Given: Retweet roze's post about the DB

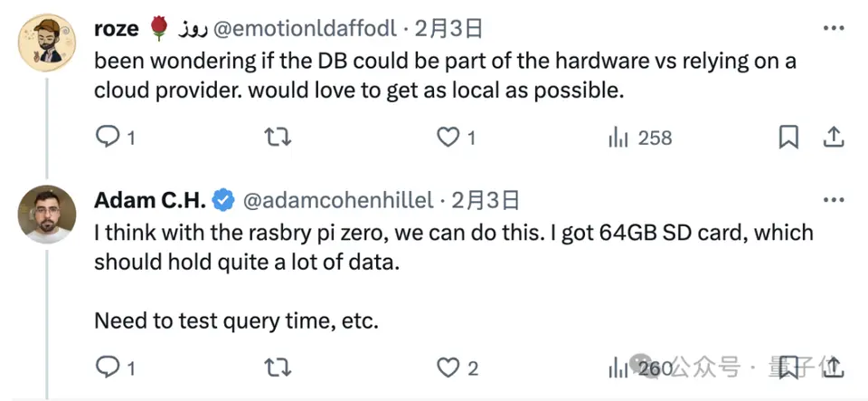Looking at the screenshot, I should [x=278, y=137].
